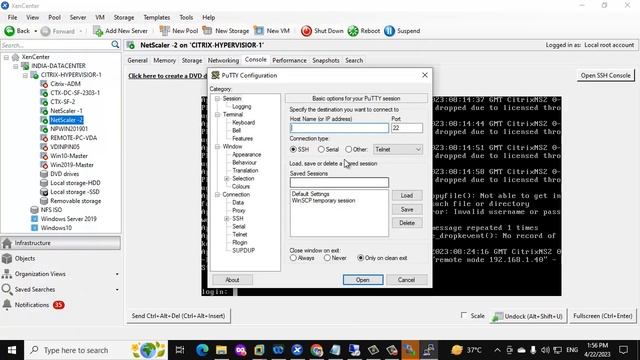Image resolution: width=640 pixels, height=360 pixels.
Task: Click the New Pool toolbar icon
Action: pos(164,31)
